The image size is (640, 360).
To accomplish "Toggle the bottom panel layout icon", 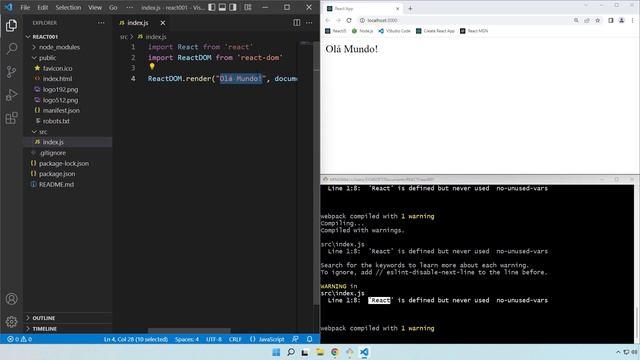I will point(222,7).
